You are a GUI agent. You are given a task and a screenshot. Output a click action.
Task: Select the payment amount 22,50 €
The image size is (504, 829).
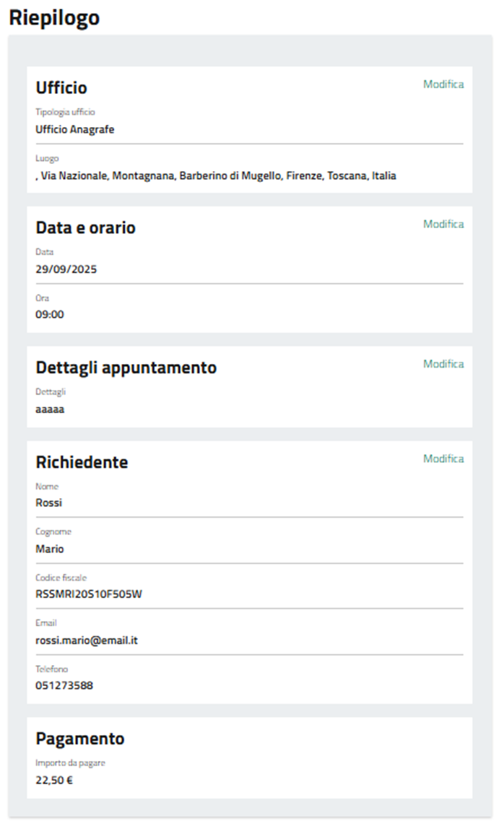click(x=54, y=780)
